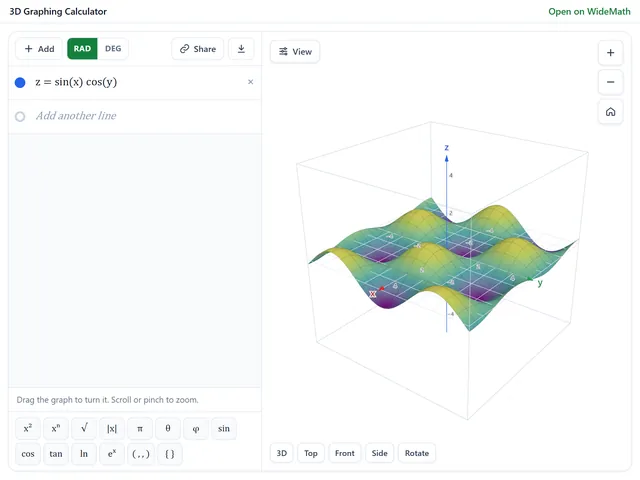Viewport: 640px width, 480px height.
Task: Insert the ln function key
Action: tap(84, 454)
